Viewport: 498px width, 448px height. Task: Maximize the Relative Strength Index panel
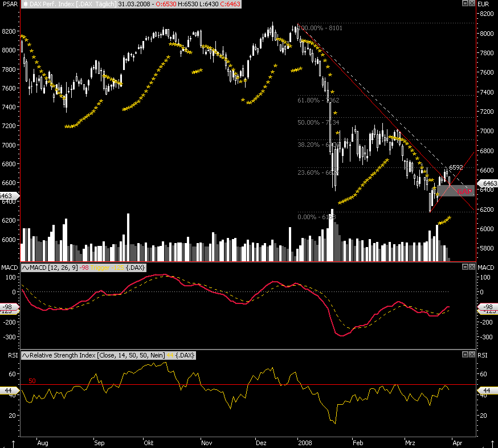pyautogui.click(x=465, y=355)
